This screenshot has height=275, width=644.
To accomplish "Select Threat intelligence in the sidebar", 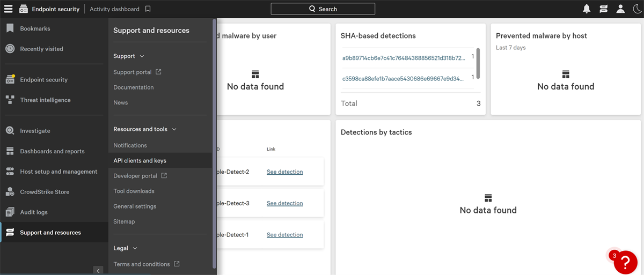I will [x=45, y=100].
